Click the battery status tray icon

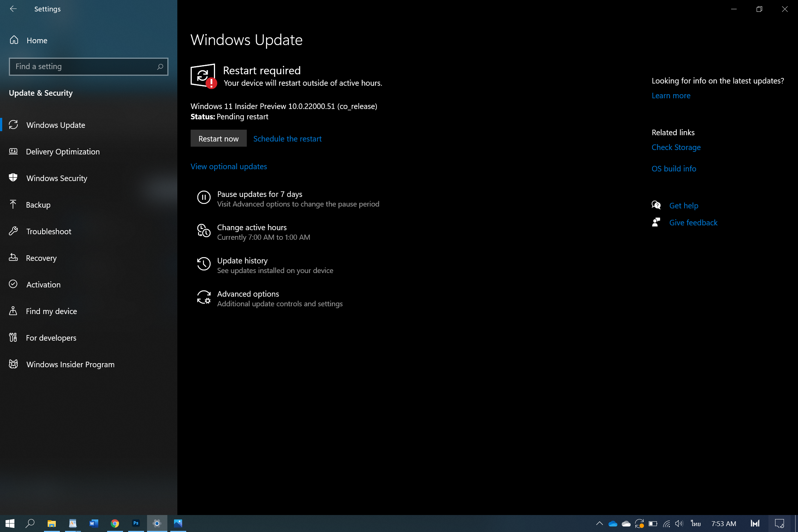[653, 524]
